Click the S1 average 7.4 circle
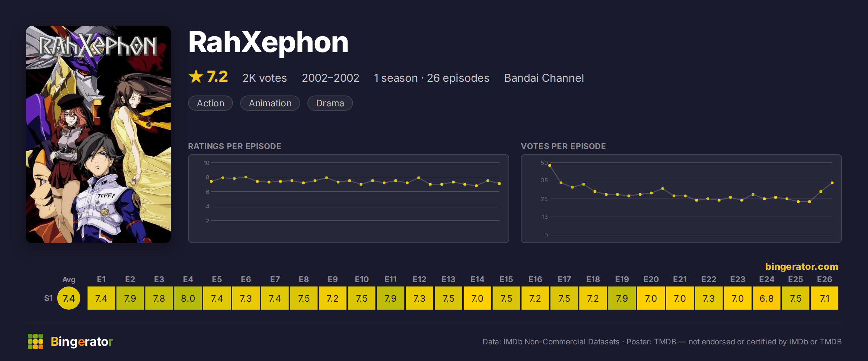Screen dimensions: 868x361 tap(69, 298)
